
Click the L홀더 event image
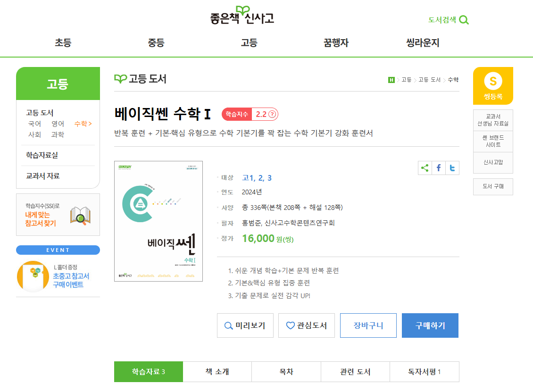click(33, 276)
